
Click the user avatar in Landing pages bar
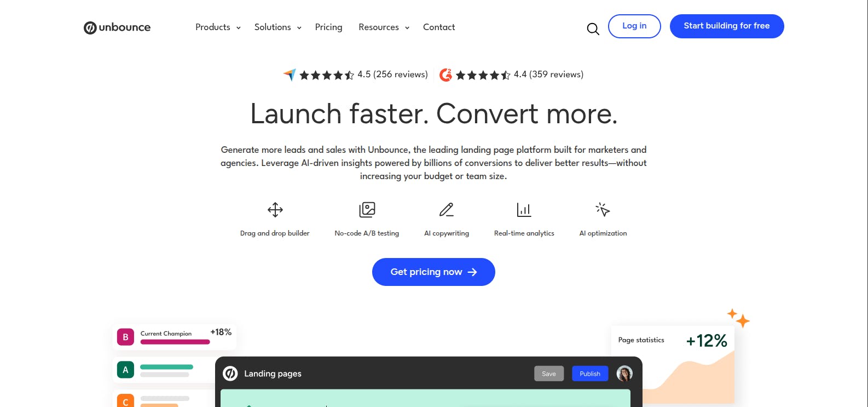click(624, 374)
